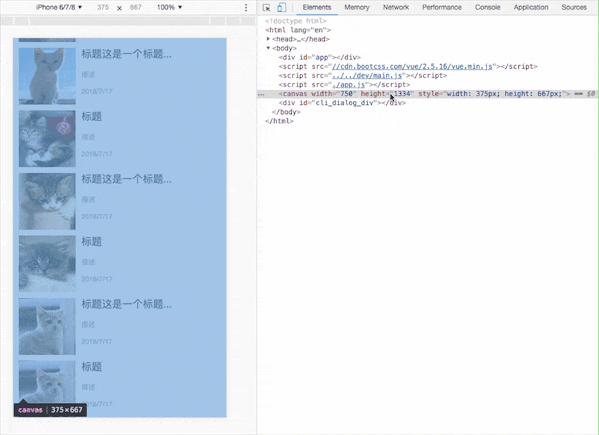Expand the head node
The height and width of the screenshot is (435, 599).
tap(268, 39)
